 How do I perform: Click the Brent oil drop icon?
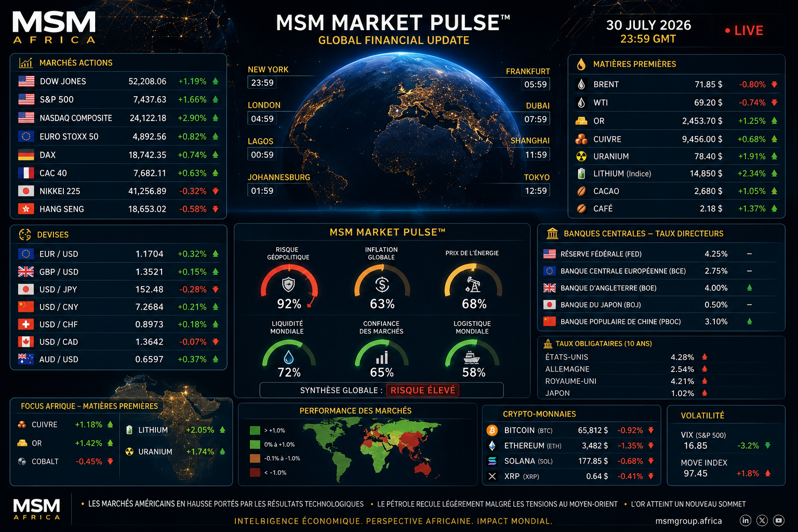581,84
